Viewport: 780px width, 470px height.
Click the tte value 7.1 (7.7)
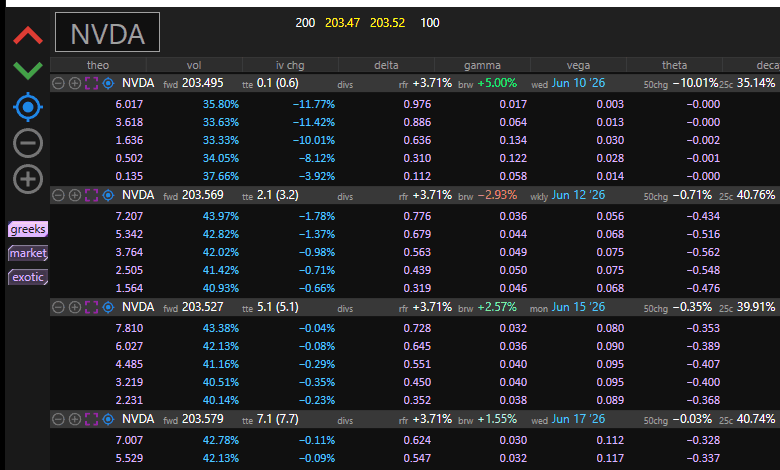(278, 419)
